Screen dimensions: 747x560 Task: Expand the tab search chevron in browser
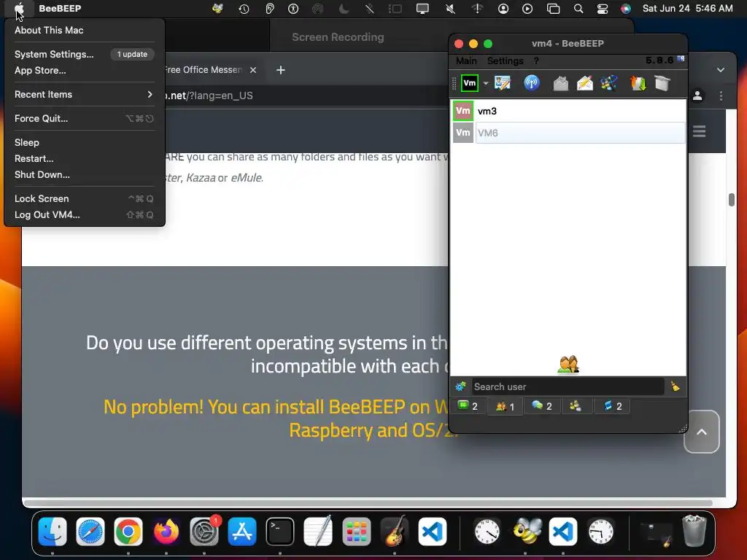point(721,70)
